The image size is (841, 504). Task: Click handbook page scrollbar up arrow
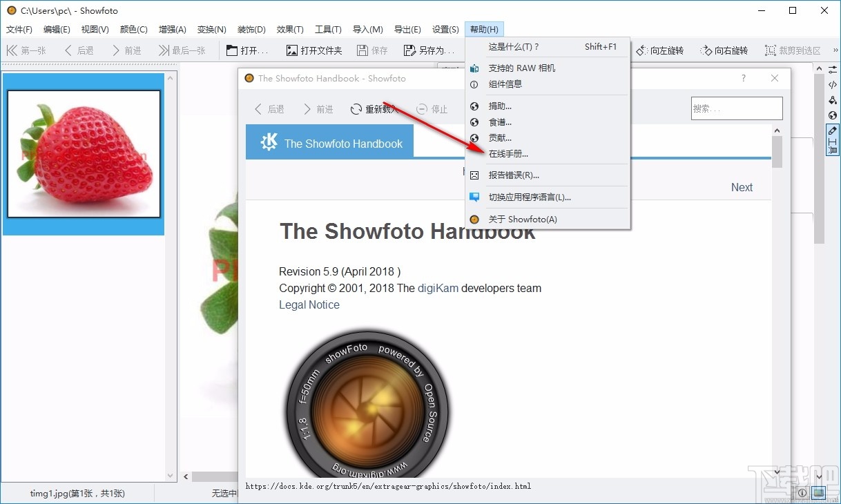[x=777, y=130]
